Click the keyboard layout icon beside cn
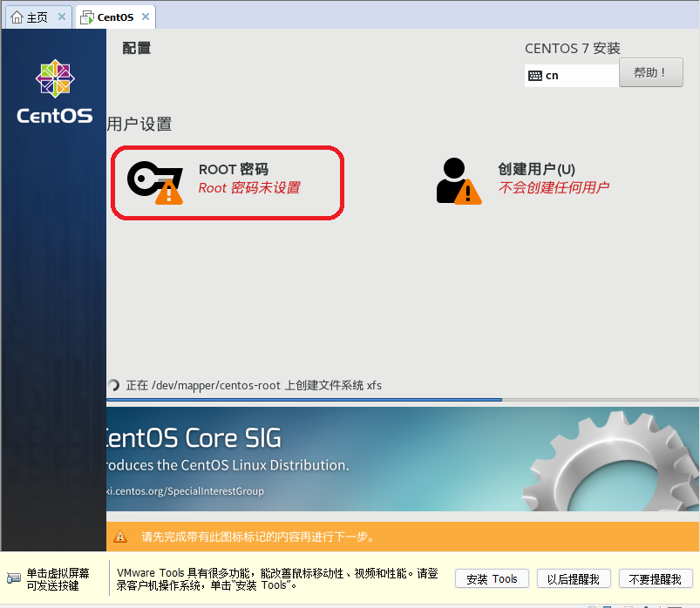The height and width of the screenshot is (608, 700). 535,76
